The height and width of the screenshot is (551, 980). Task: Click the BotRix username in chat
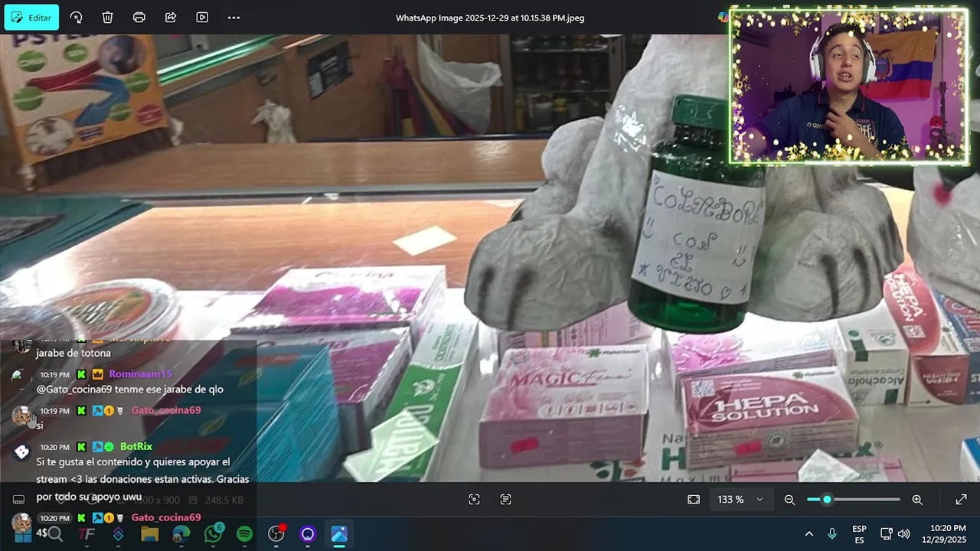136,446
